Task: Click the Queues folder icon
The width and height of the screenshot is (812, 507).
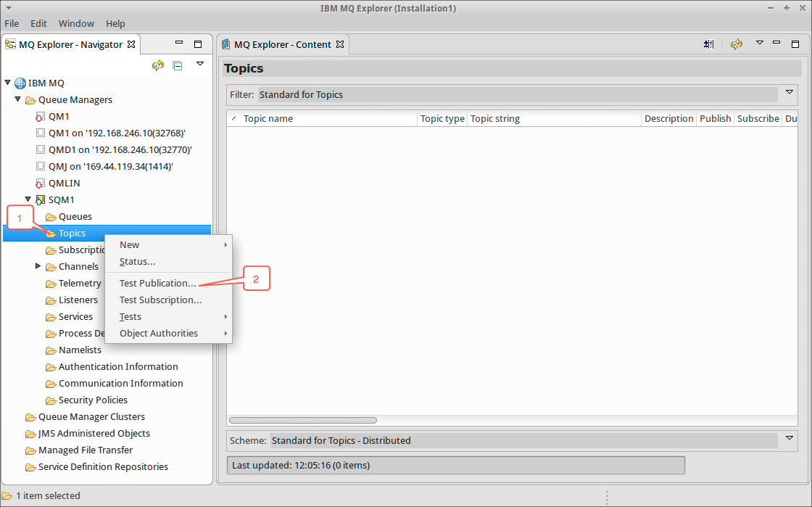Action: click(51, 217)
